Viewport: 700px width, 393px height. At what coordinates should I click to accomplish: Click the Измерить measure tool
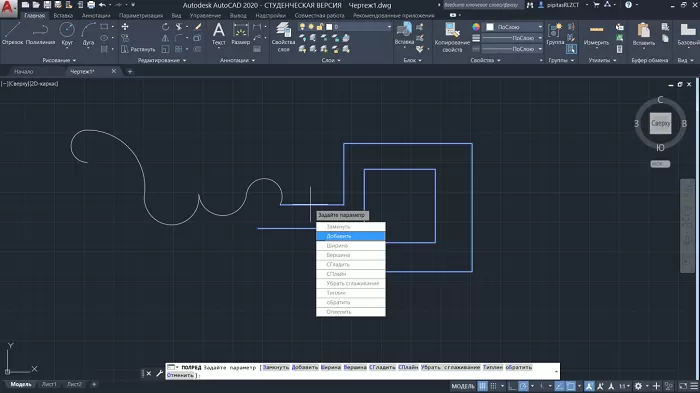tap(596, 34)
